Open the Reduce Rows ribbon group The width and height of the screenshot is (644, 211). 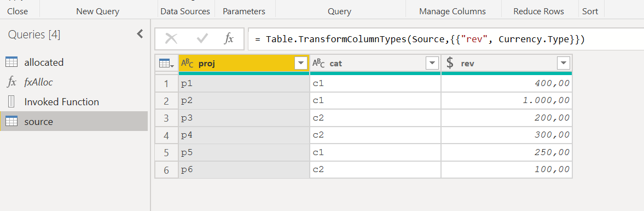538,12
